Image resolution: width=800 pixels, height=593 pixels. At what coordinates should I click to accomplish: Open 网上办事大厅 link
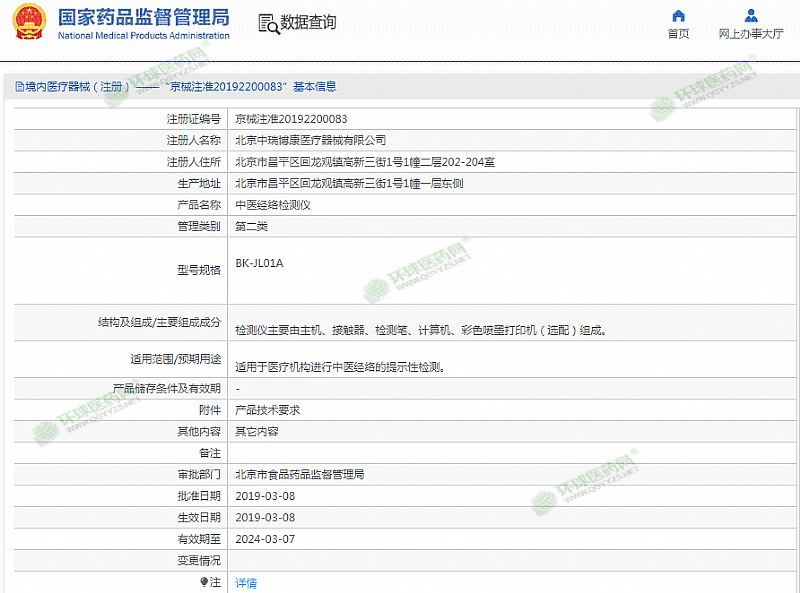point(751,34)
